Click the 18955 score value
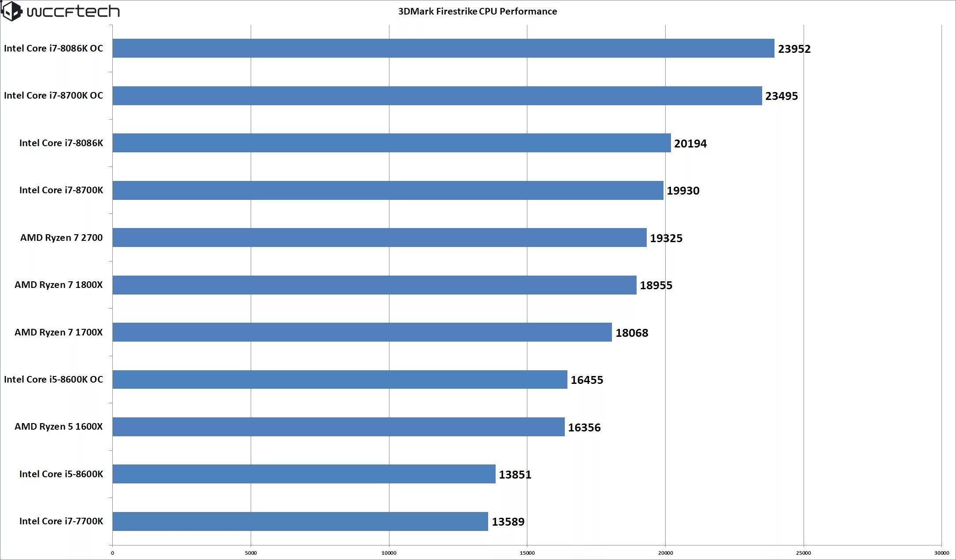This screenshot has width=956, height=560. pyautogui.click(x=656, y=285)
